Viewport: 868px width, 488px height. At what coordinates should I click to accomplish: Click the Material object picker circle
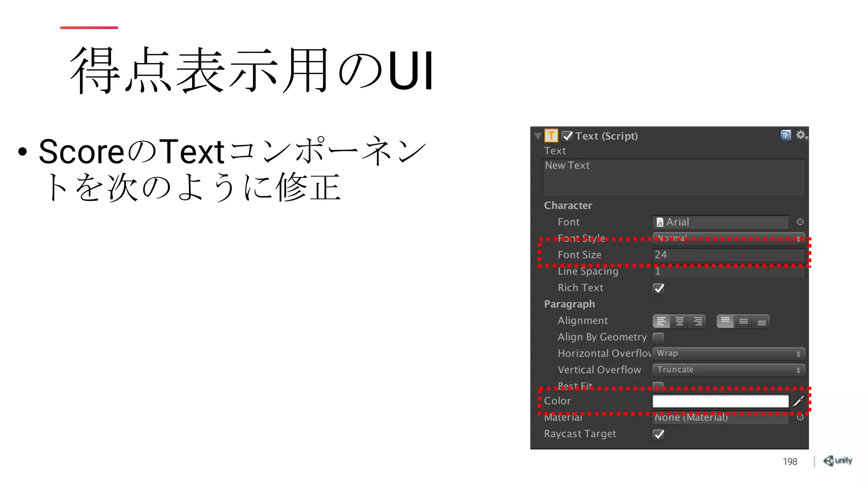click(800, 417)
